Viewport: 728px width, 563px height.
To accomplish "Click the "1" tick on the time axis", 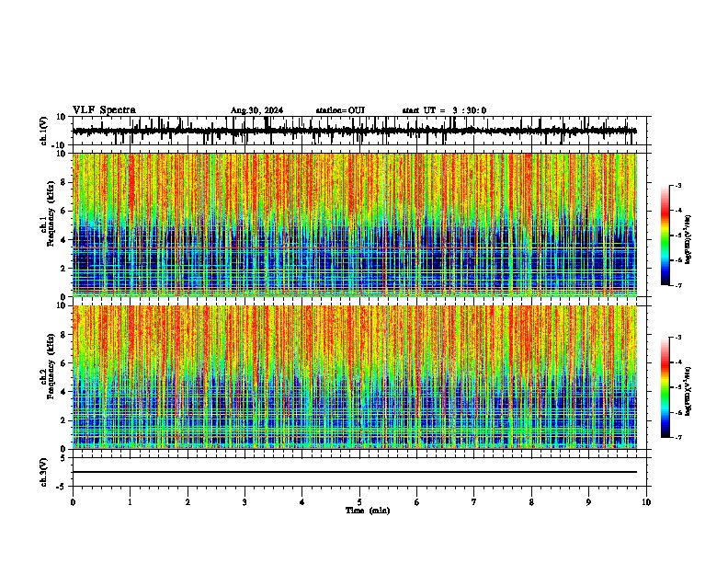I will [x=130, y=502].
